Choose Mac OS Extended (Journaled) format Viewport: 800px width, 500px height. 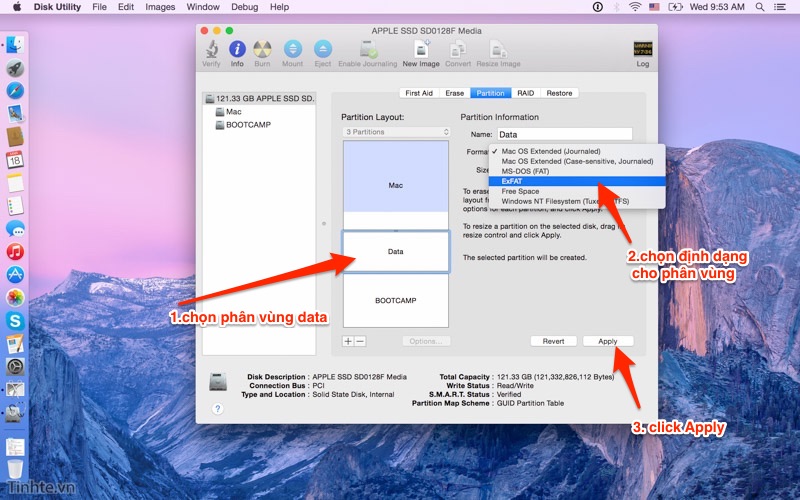pos(577,151)
